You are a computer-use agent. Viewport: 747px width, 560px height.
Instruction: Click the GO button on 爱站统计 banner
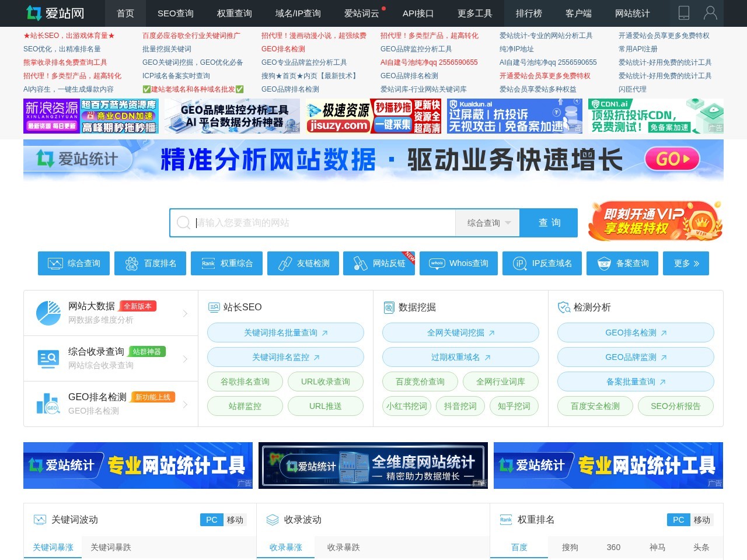[x=672, y=159]
